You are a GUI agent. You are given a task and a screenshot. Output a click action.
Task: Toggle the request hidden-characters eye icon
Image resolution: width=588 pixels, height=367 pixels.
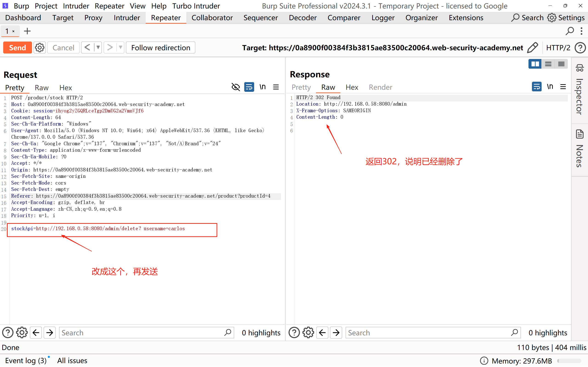[236, 87]
